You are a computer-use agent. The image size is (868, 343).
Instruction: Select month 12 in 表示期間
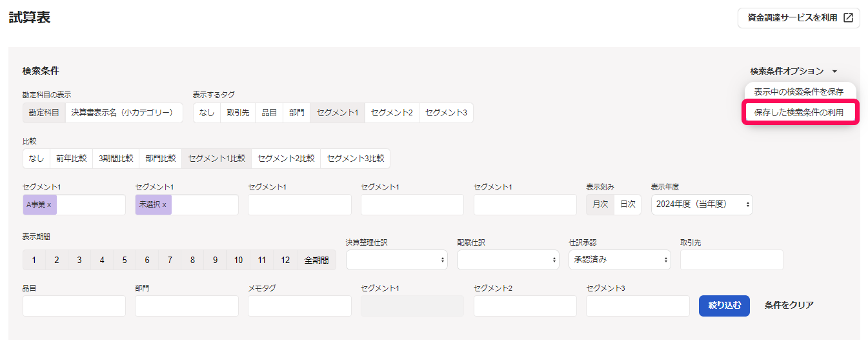284,260
